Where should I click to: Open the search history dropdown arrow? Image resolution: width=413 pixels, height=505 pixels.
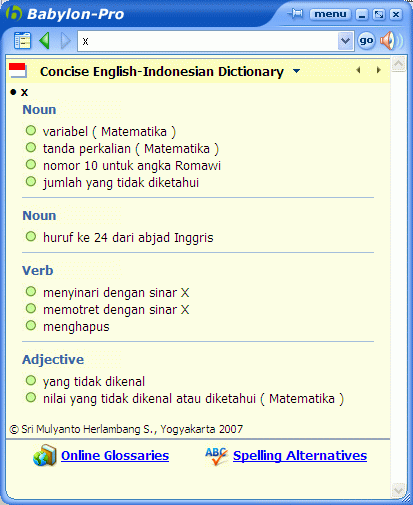pyautogui.click(x=345, y=41)
